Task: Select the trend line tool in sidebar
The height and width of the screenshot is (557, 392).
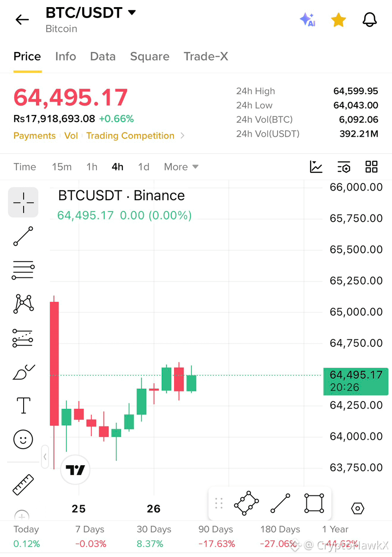Action: tap(23, 236)
